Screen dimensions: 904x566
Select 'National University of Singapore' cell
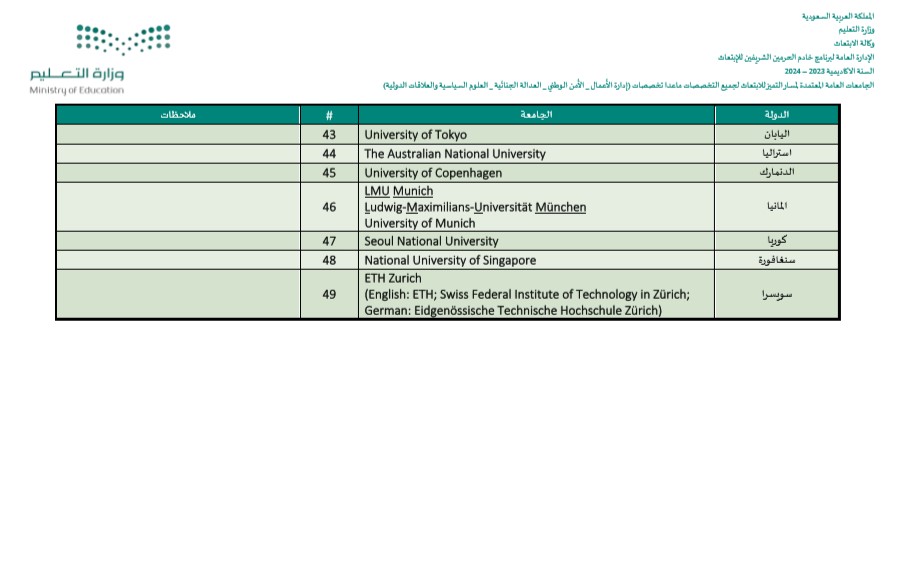click(x=536, y=260)
